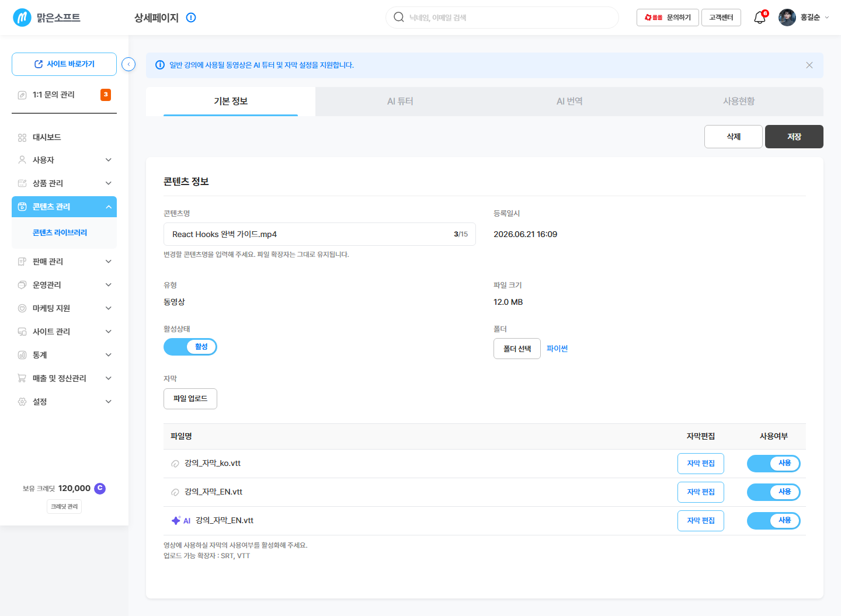Click the info icon next to 상세페이지
The image size is (841, 616).
pos(191,18)
